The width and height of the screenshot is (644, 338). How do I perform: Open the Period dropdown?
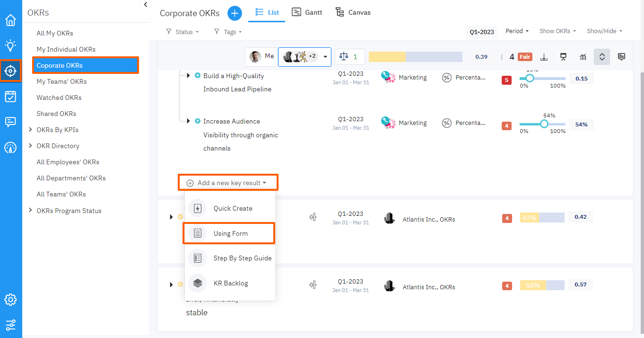(517, 31)
